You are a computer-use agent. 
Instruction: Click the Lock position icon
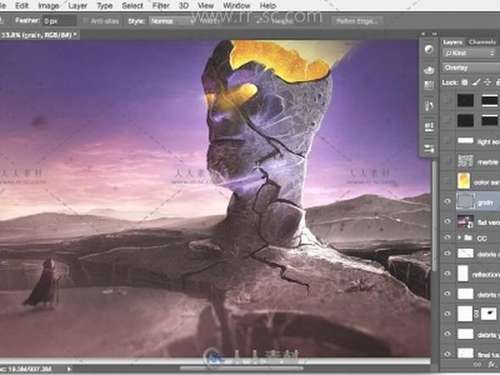[x=487, y=82]
